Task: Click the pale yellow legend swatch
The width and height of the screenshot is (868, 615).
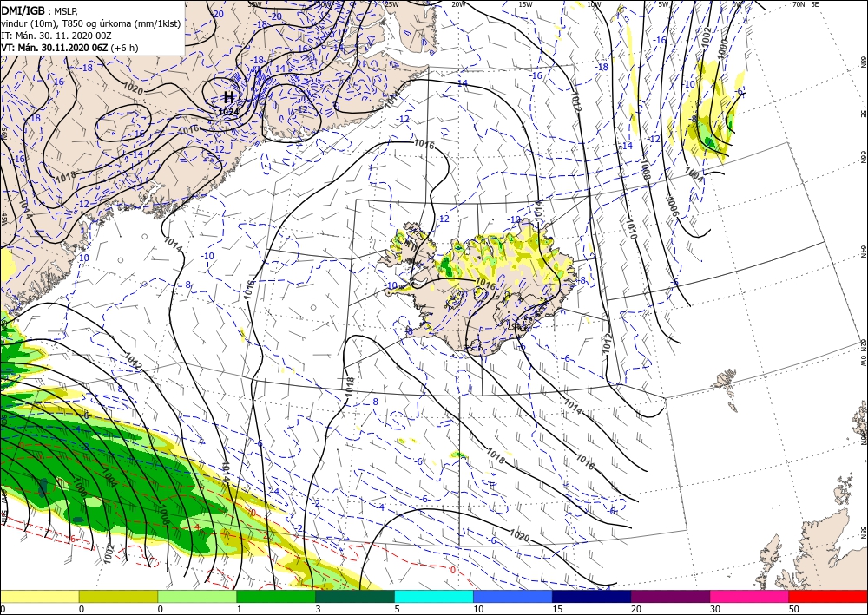Action: coord(39,596)
